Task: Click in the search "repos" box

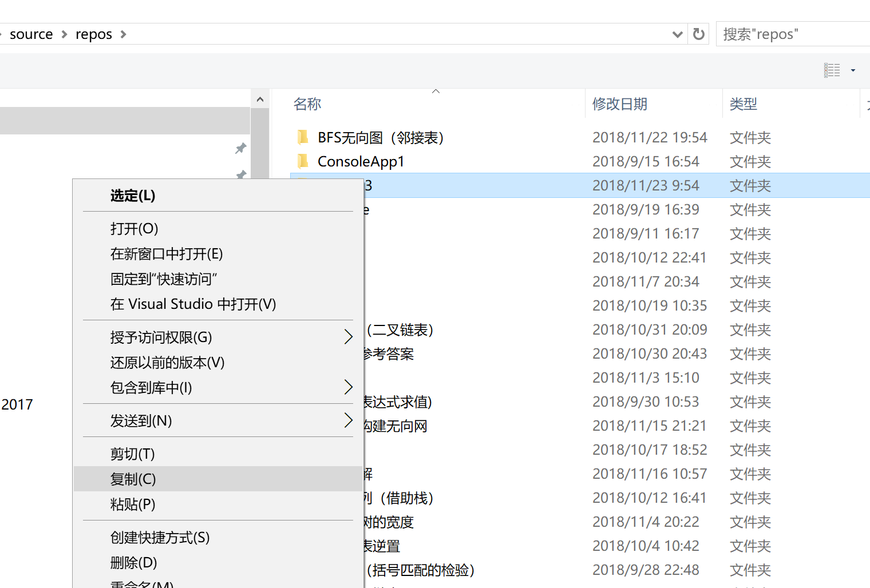Action: click(793, 34)
